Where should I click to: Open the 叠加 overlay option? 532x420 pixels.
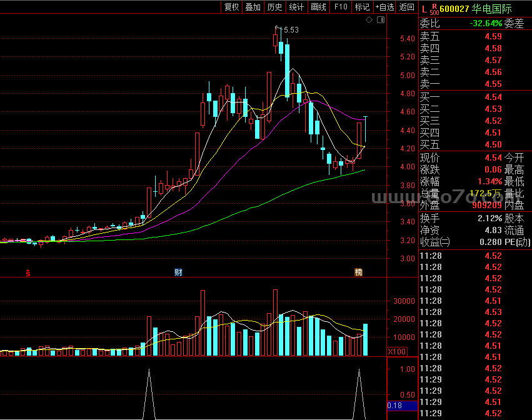(253, 7)
